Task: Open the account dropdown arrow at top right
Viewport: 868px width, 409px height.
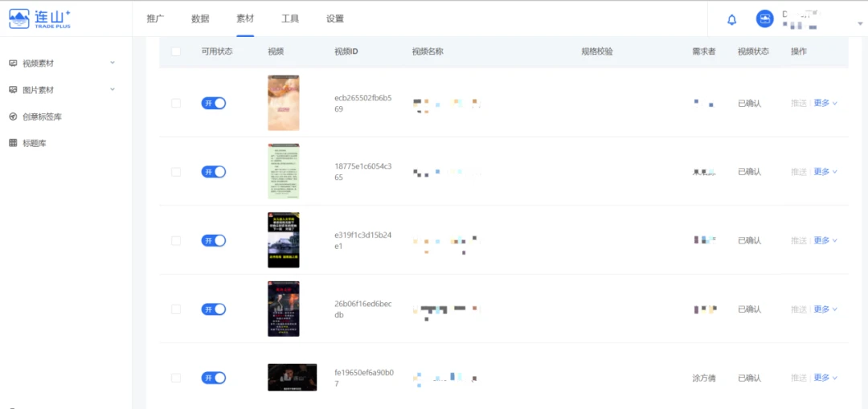Action: point(860,23)
